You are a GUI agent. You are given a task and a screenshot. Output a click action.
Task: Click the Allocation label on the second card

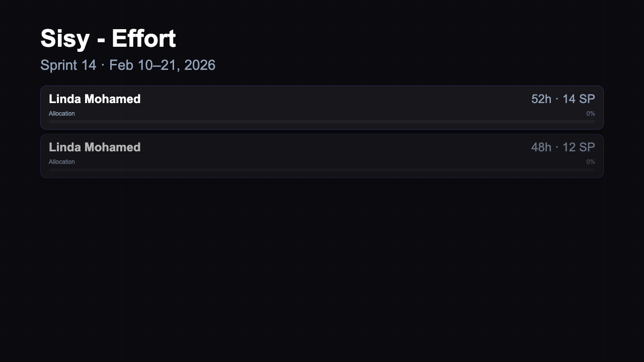pyautogui.click(x=61, y=162)
